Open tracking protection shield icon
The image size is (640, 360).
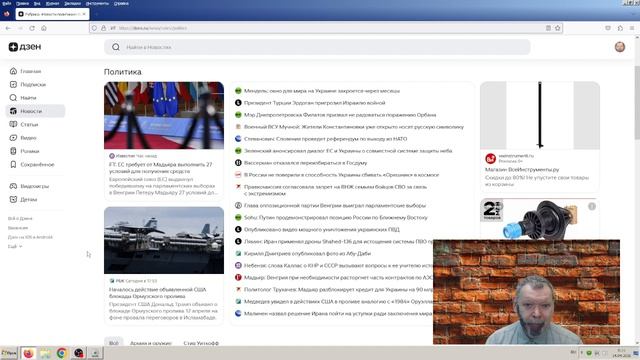click(94, 28)
